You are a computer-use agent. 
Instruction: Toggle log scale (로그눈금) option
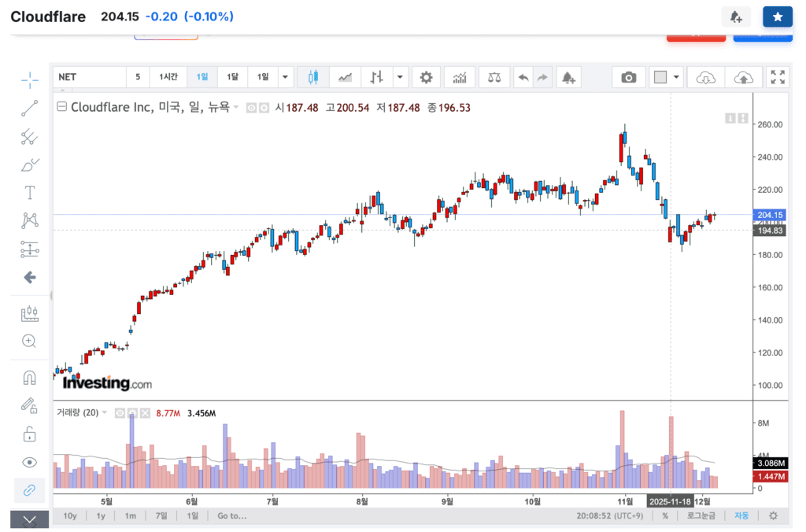pos(701,516)
